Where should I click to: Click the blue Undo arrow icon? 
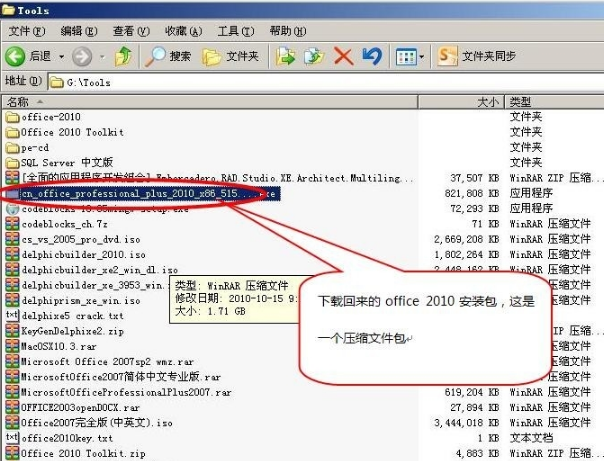371,56
